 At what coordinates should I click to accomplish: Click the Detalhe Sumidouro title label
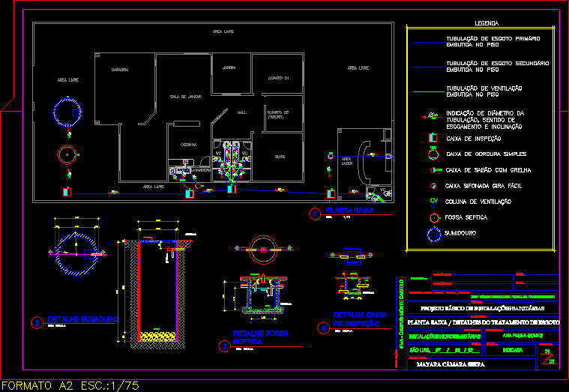[x=82, y=319]
